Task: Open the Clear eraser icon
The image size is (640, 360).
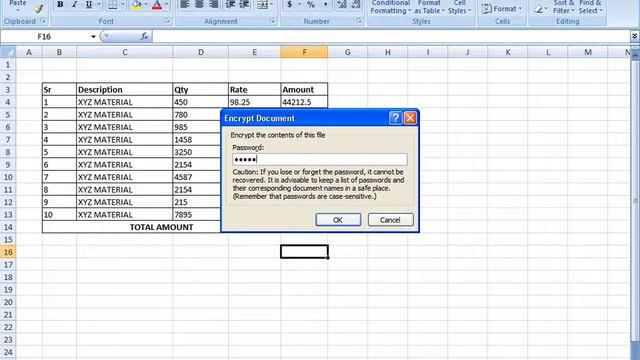Action: (539, 9)
